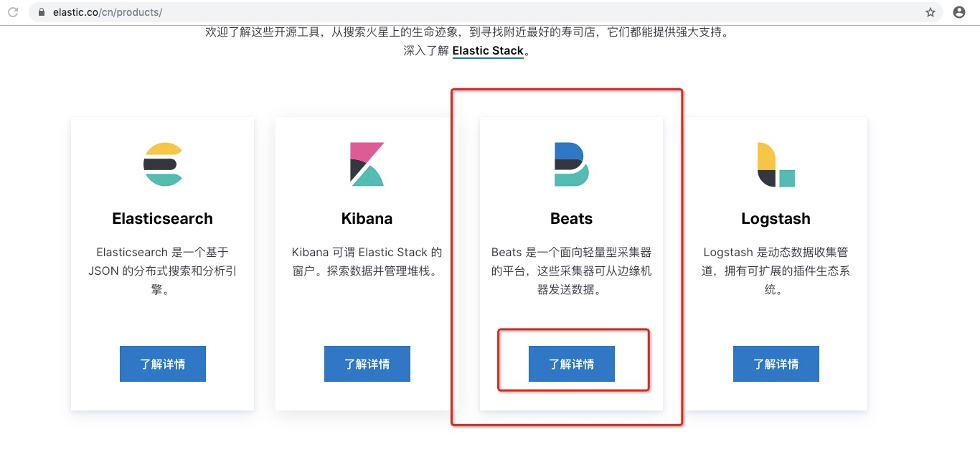980x460 pixels.
Task: Select the Logstash product heading
Action: 776,217
